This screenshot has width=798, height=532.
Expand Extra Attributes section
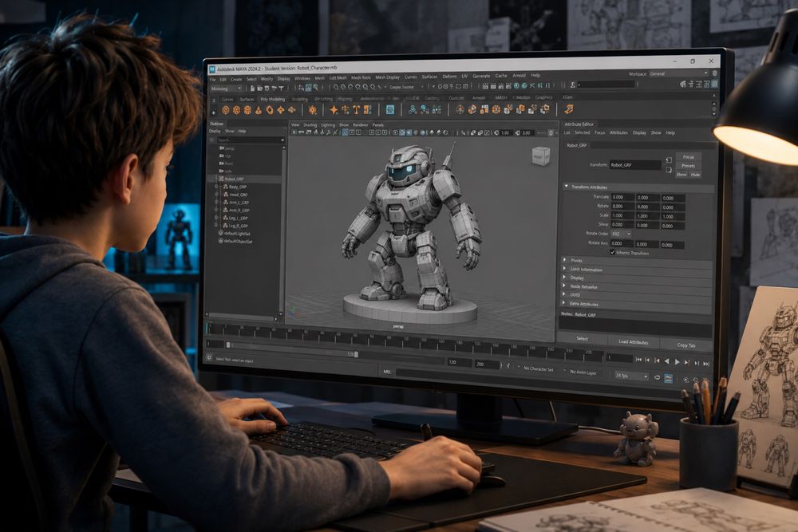click(x=564, y=303)
